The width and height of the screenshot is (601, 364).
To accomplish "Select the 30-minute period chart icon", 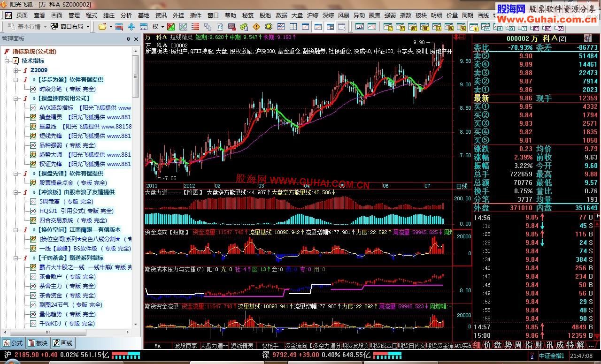I will pyautogui.click(x=424, y=27).
